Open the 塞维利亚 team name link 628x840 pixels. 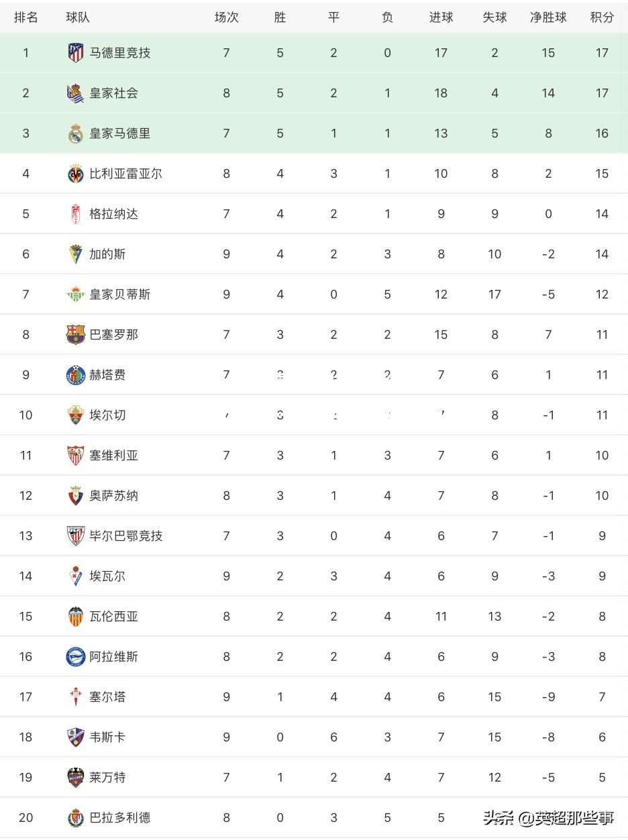coord(113,455)
